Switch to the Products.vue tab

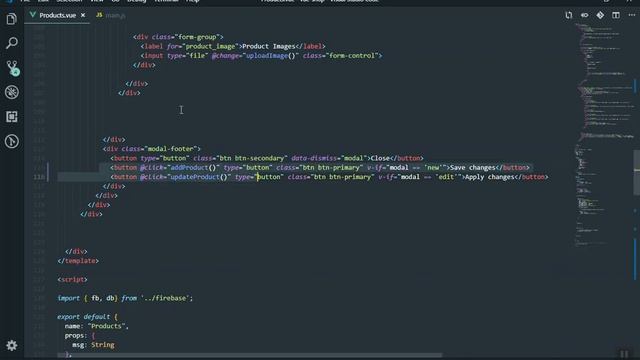(x=58, y=15)
